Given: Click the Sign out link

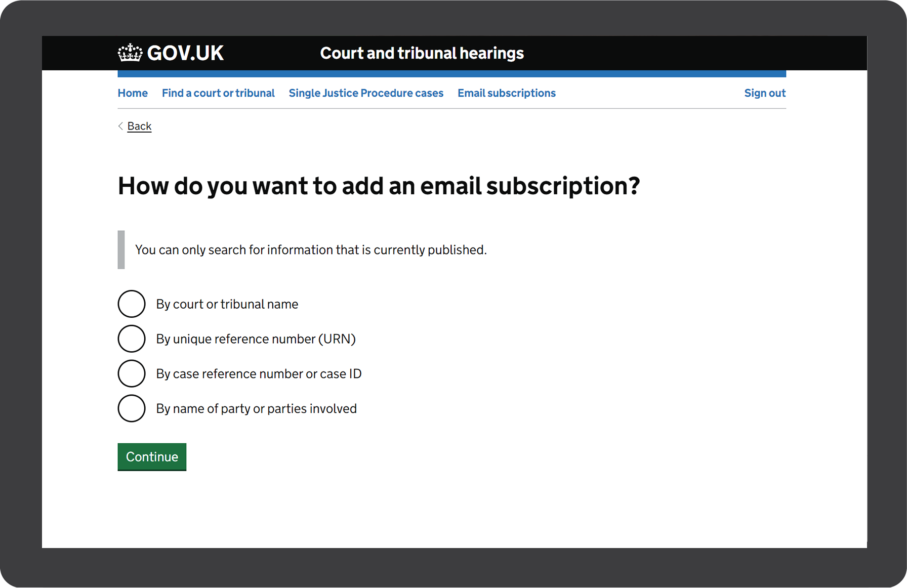Looking at the screenshot, I should click(765, 93).
